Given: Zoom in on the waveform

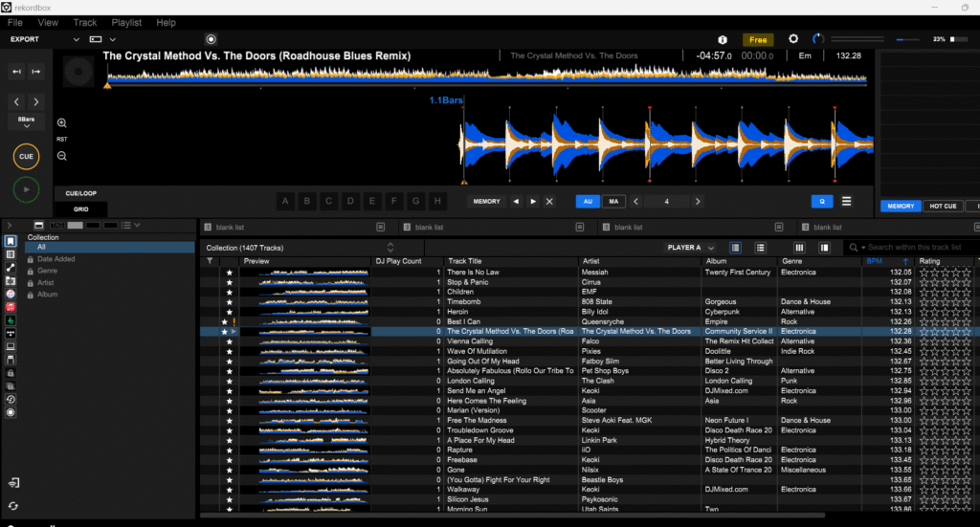Looking at the screenshot, I should click(62, 123).
